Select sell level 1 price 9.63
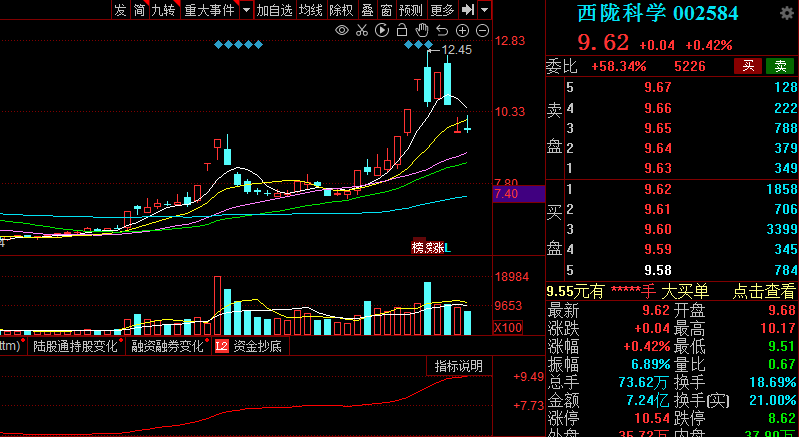The width and height of the screenshot is (799, 437). click(658, 168)
